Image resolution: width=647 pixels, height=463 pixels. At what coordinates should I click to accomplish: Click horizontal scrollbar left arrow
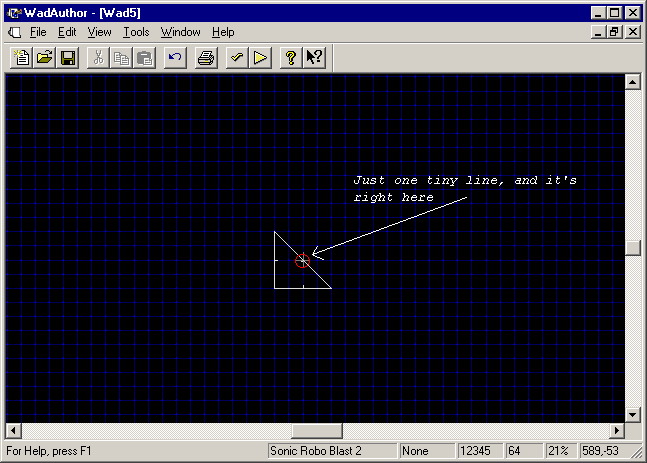(x=14, y=431)
